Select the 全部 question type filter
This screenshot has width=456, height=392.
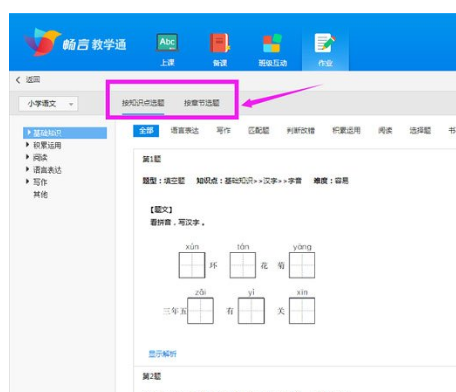146,131
